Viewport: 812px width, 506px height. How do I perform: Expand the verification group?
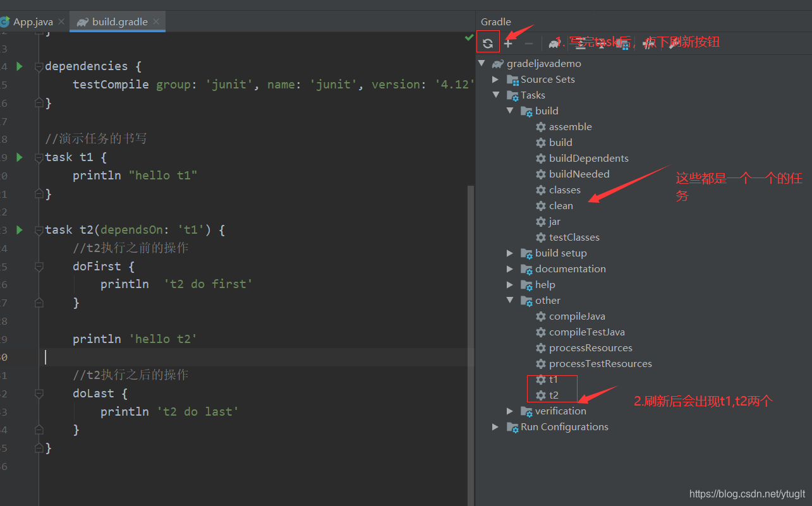510,411
